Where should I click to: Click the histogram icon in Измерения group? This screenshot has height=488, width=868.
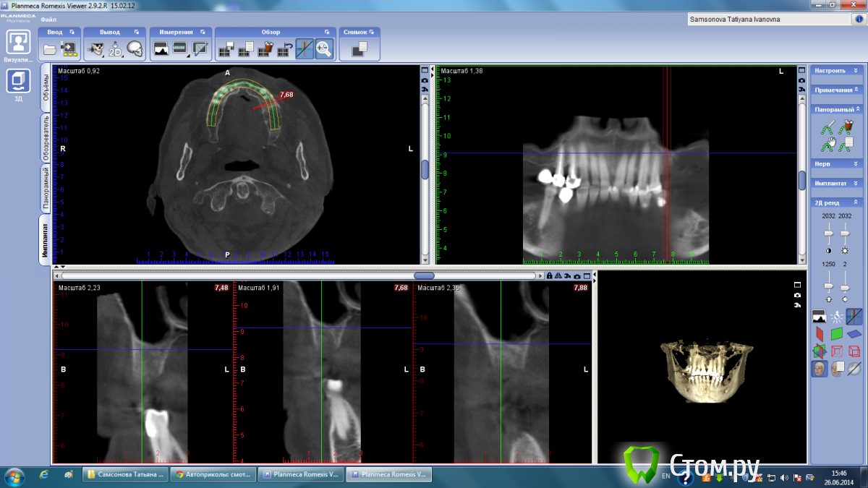click(161, 49)
